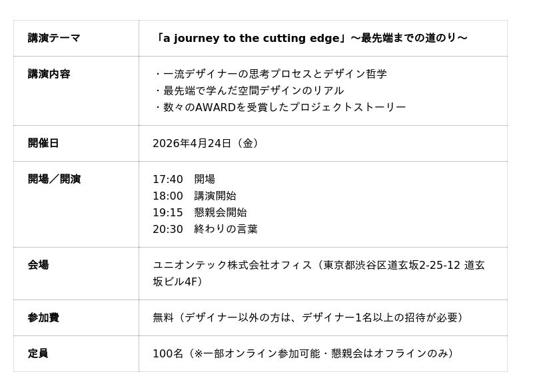Select the 一流デザイナーの思考プロセス bullet line
This screenshot has height=392, width=533.
tap(270, 74)
